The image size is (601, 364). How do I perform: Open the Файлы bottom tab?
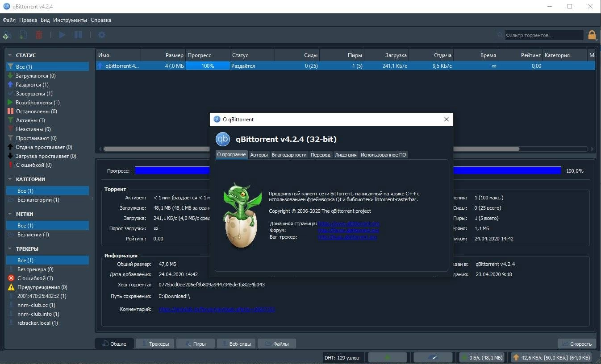[277, 343]
